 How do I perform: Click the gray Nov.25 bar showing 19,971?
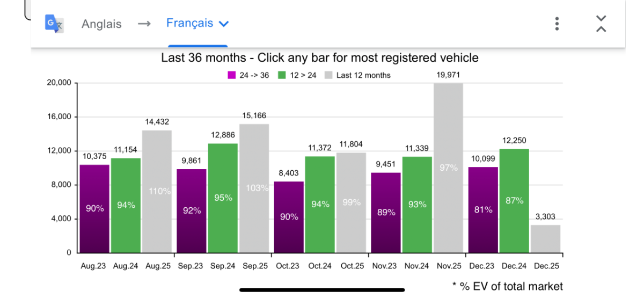point(448,168)
